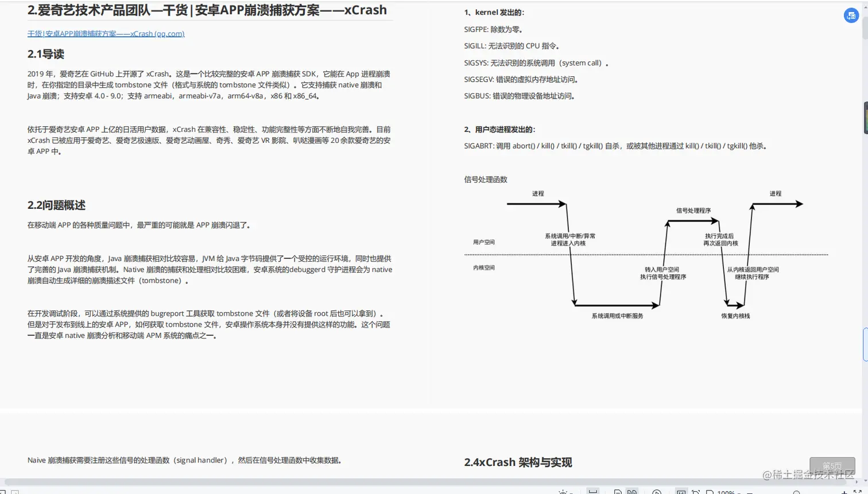Toggle the annotation page icon near zoom controls
This screenshot has width=868, height=494.
click(x=709, y=492)
